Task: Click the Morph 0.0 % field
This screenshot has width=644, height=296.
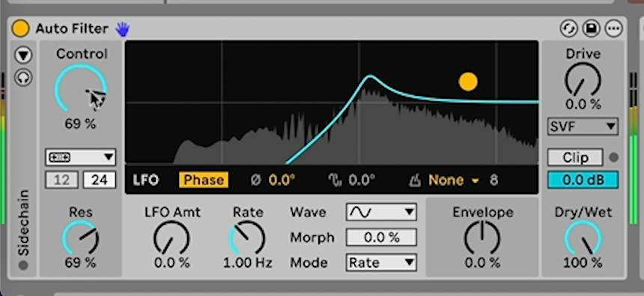Action: [x=381, y=238]
